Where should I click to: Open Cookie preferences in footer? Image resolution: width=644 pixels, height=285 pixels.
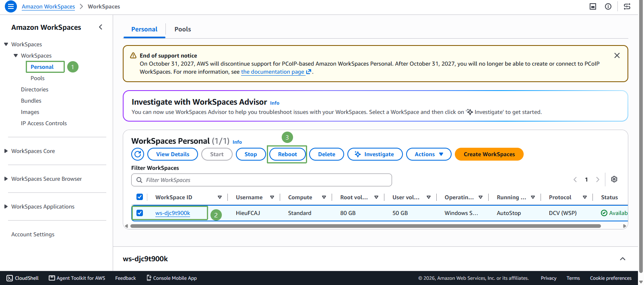[x=611, y=278]
